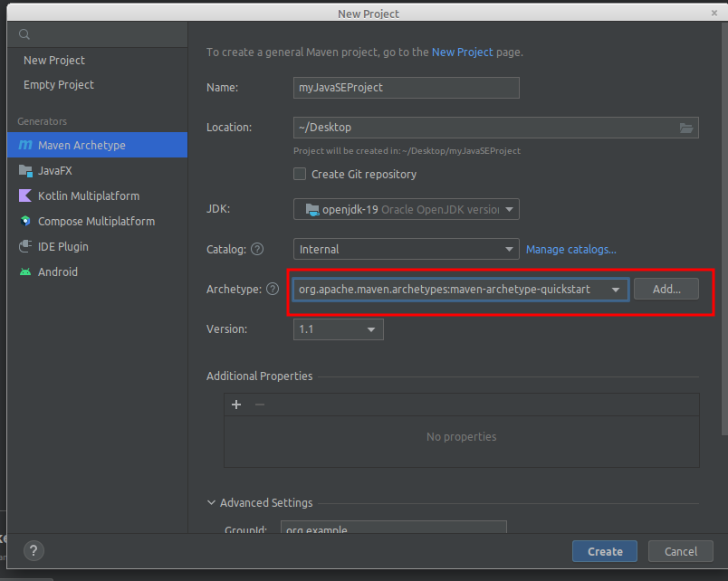Follow the New Project page link
This screenshot has height=581, width=728.
click(x=462, y=52)
